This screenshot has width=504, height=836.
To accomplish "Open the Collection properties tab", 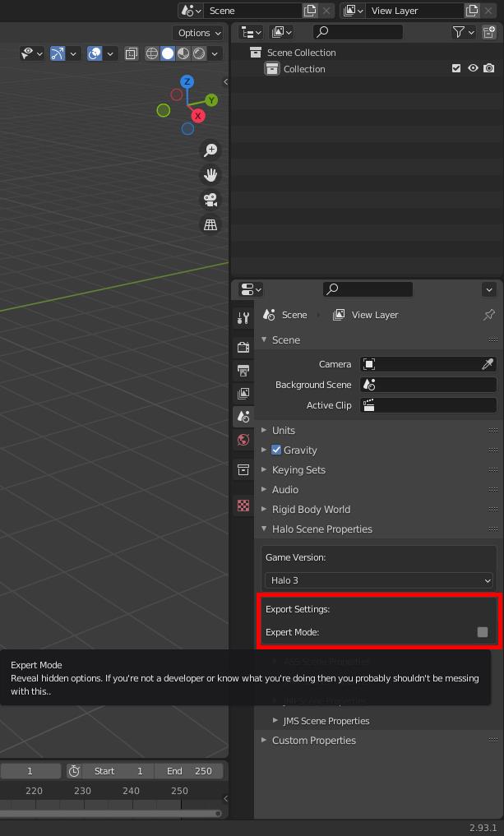I will [243, 469].
